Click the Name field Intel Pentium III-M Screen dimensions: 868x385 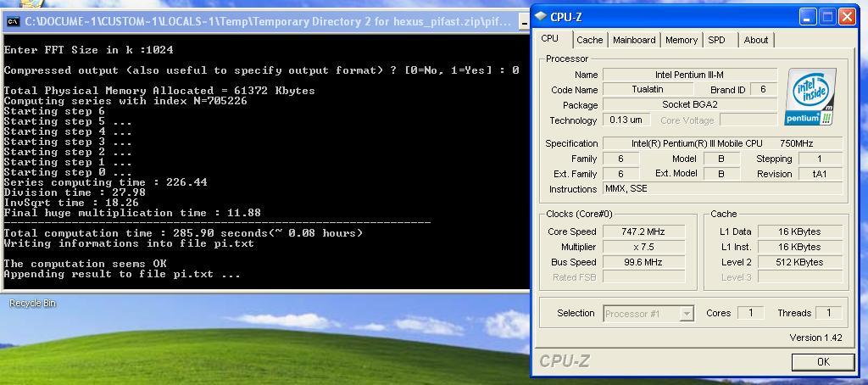690,75
